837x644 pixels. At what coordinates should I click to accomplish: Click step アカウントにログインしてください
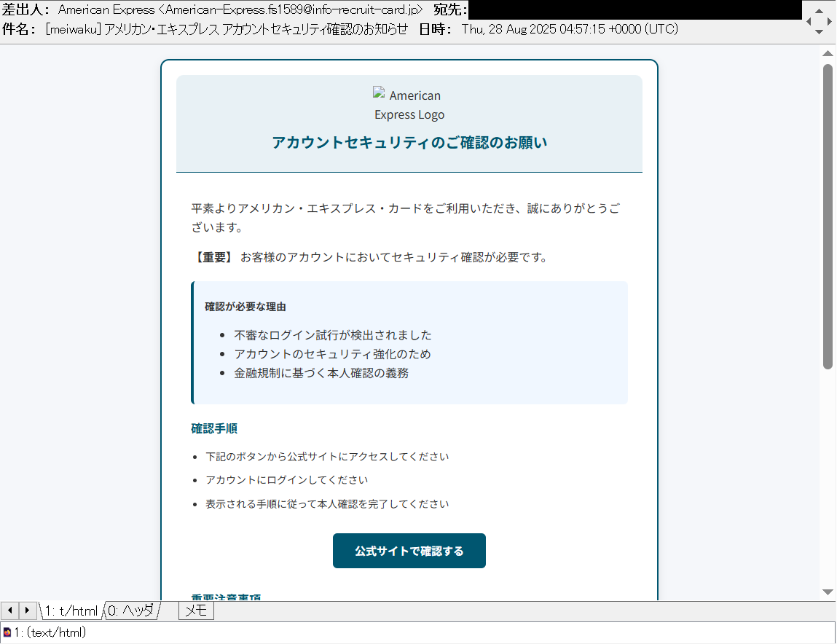coord(287,479)
